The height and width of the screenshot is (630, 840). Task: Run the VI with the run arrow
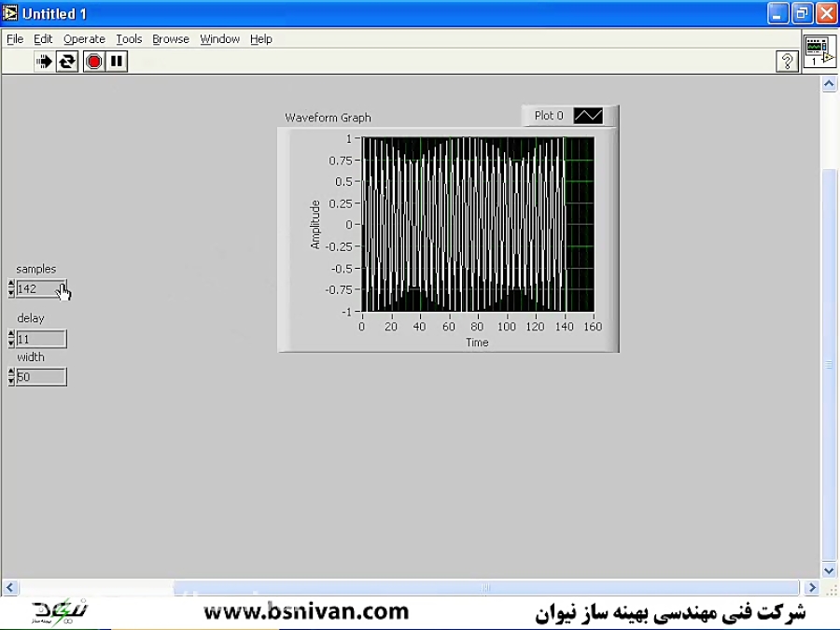click(x=44, y=62)
